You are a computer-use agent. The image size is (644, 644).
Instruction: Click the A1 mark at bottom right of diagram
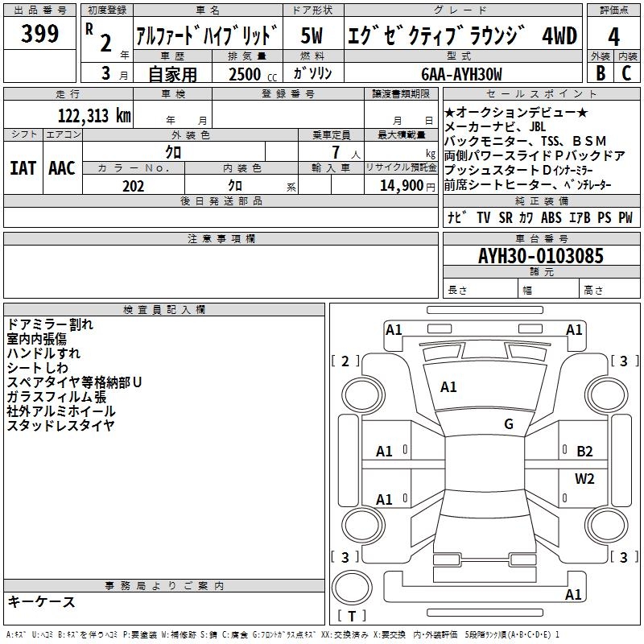pyautogui.click(x=573, y=595)
